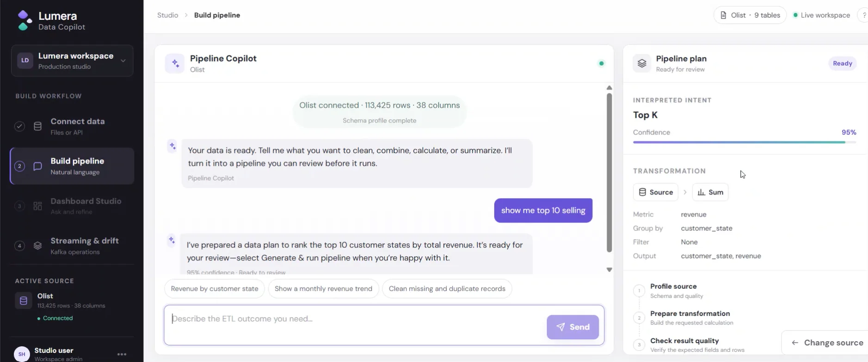
Task: Click the chat scrollbar down arrow
Action: pos(609,269)
